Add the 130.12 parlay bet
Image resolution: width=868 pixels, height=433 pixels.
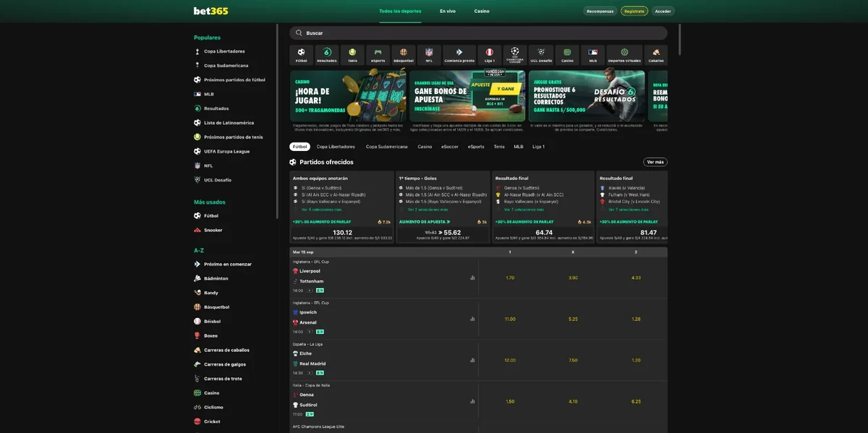point(342,234)
